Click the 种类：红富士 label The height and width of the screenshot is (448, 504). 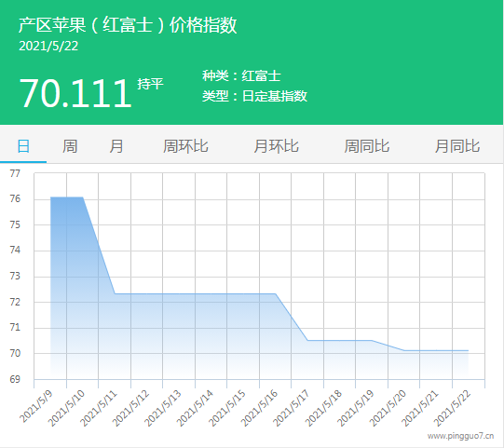click(x=241, y=75)
